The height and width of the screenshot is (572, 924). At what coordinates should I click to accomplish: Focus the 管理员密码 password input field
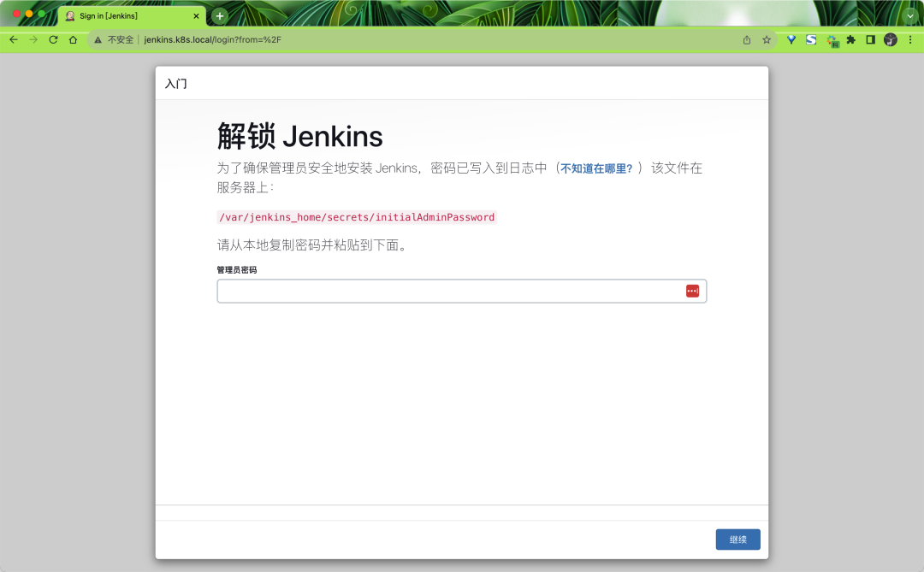point(461,291)
